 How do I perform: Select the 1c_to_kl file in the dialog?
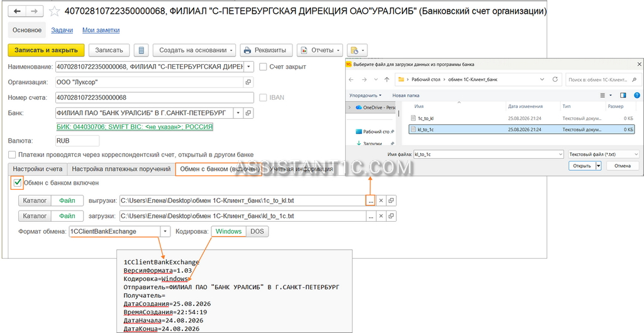(523, 117)
